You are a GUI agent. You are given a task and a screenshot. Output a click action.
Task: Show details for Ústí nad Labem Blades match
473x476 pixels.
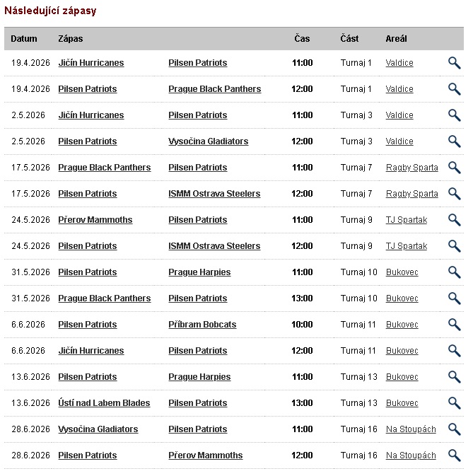point(454,403)
